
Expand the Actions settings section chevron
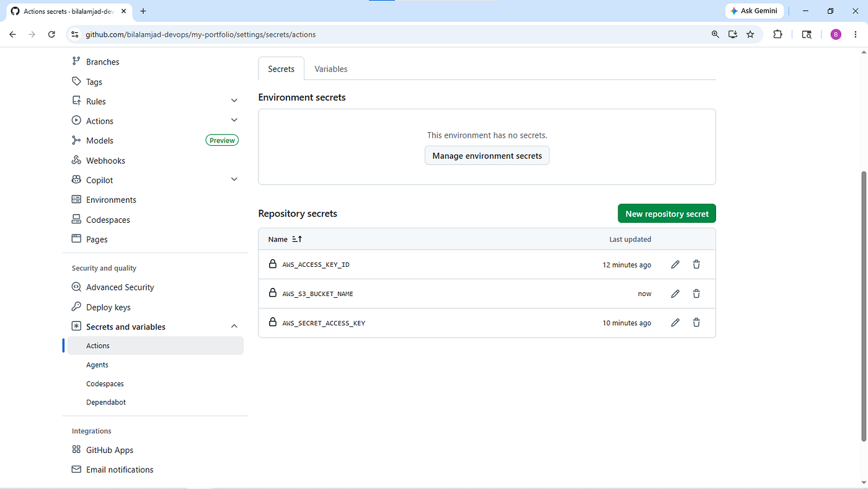coord(234,120)
